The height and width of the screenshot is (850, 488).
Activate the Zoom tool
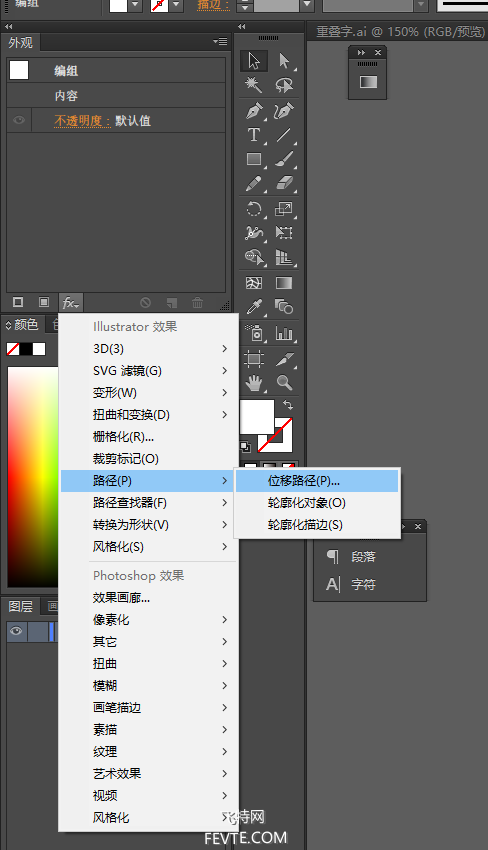284,383
